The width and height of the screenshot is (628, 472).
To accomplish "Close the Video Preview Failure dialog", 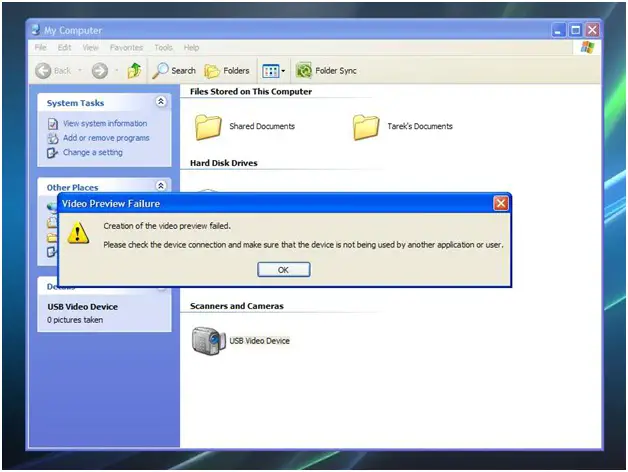I will point(500,203).
